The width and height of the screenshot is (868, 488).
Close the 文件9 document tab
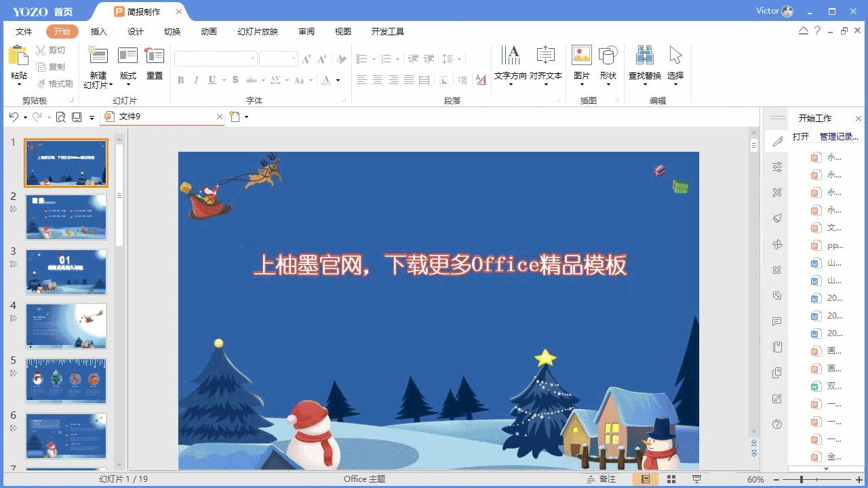pos(219,117)
